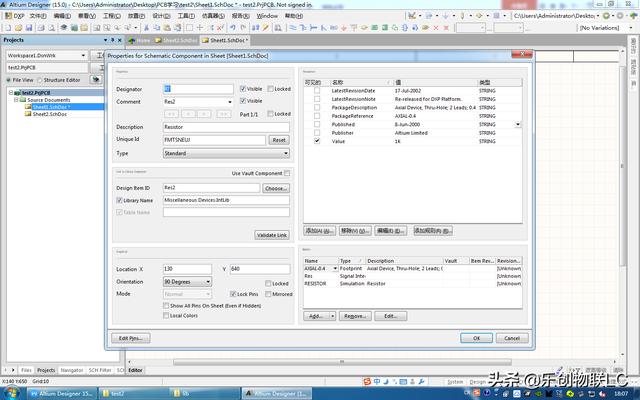The image size is (640, 400).
Task: Click the Place No ERC red cross
Action: click(x=436, y=28)
